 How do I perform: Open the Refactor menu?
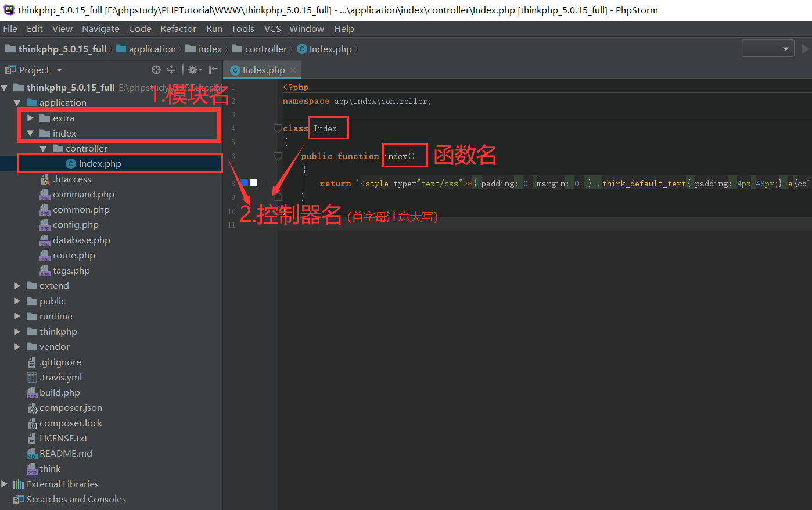(x=178, y=28)
